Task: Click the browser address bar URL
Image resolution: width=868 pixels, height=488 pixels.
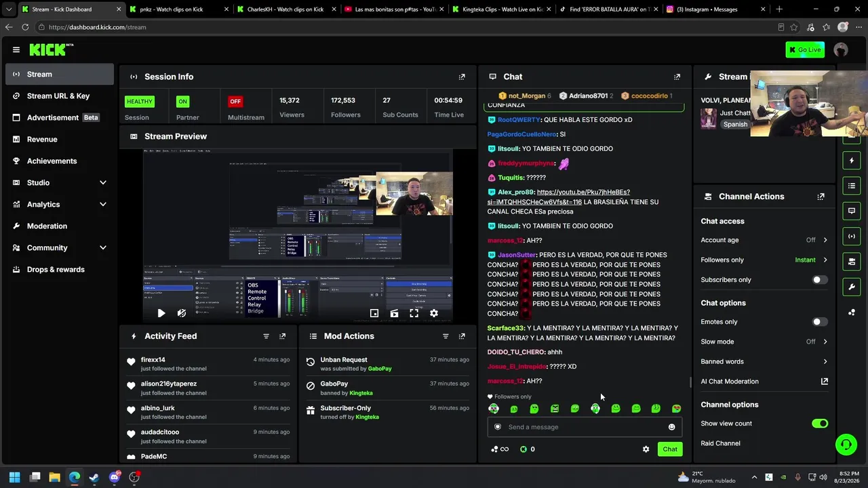Action: pyautogui.click(x=97, y=27)
